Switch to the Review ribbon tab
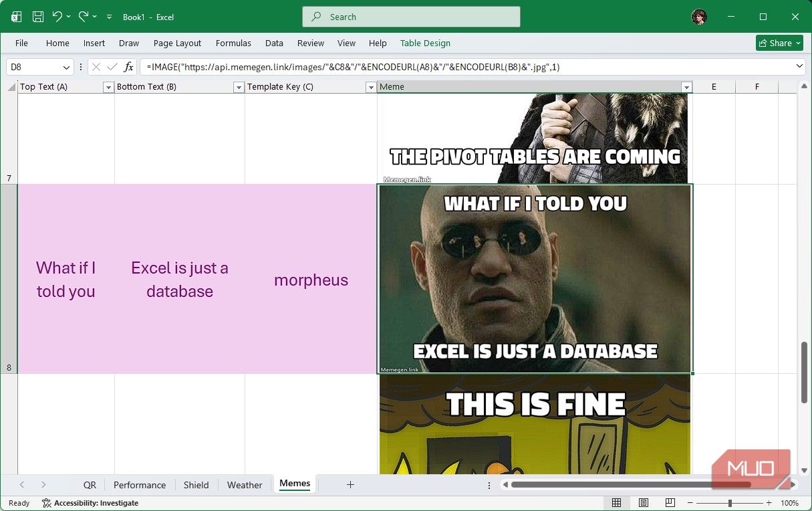Image resolution: width=812 pixels, height=511 pixels. point(311,43)
